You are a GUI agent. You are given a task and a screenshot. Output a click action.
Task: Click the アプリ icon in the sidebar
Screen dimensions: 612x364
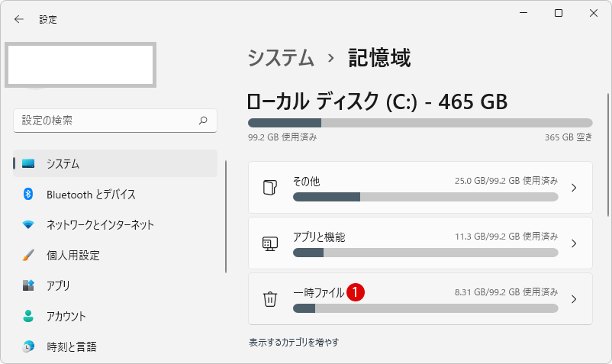(28, 285)
